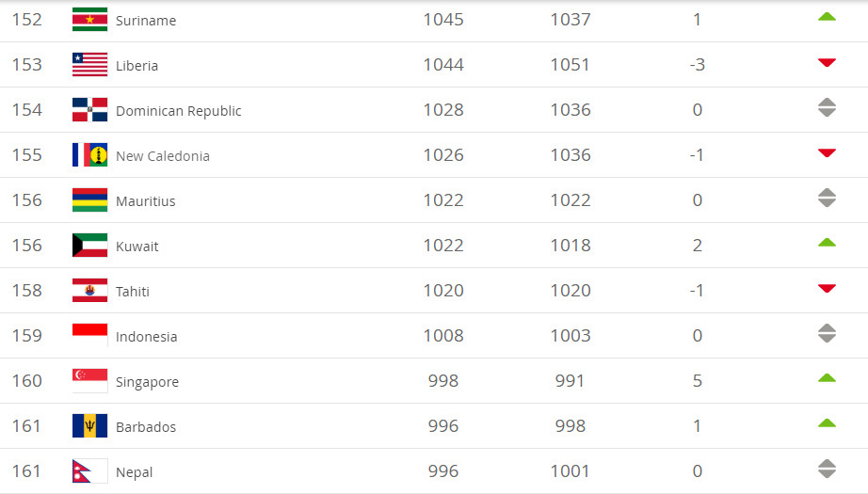Click Singapore's green up arrow
Viewport: 868px width, 494px height.
[827, 378]
